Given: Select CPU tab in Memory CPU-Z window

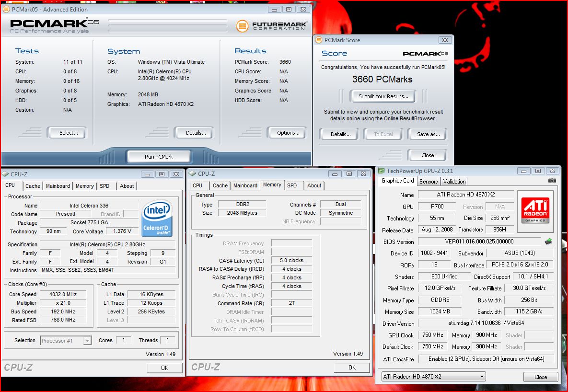Looking at the screenshot, I should (197, 185).
